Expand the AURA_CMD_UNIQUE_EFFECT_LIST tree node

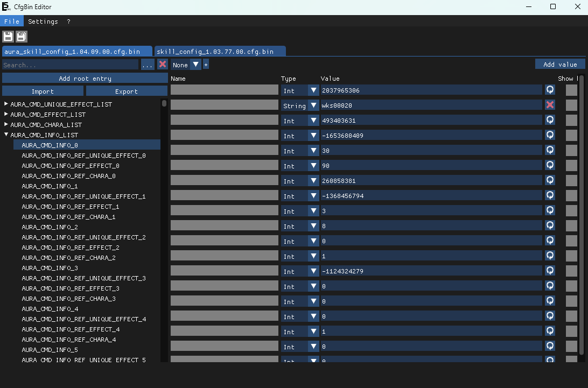[x=6, y=104]
